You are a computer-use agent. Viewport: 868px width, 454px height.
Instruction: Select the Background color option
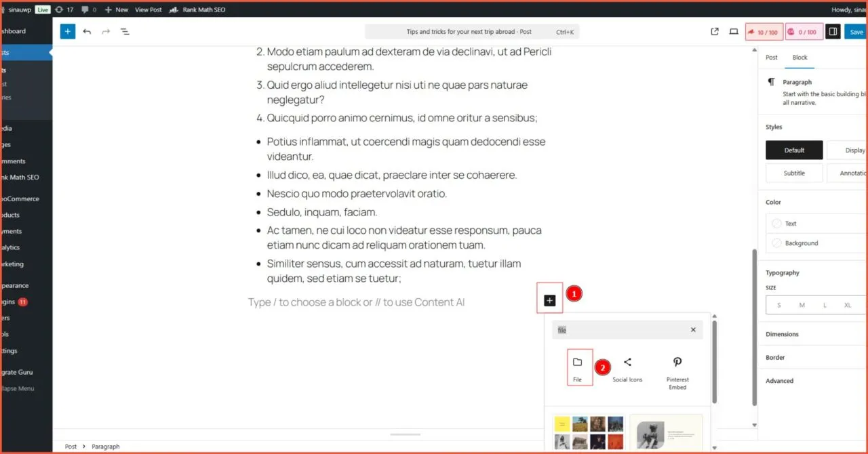(x=800, y=243)
